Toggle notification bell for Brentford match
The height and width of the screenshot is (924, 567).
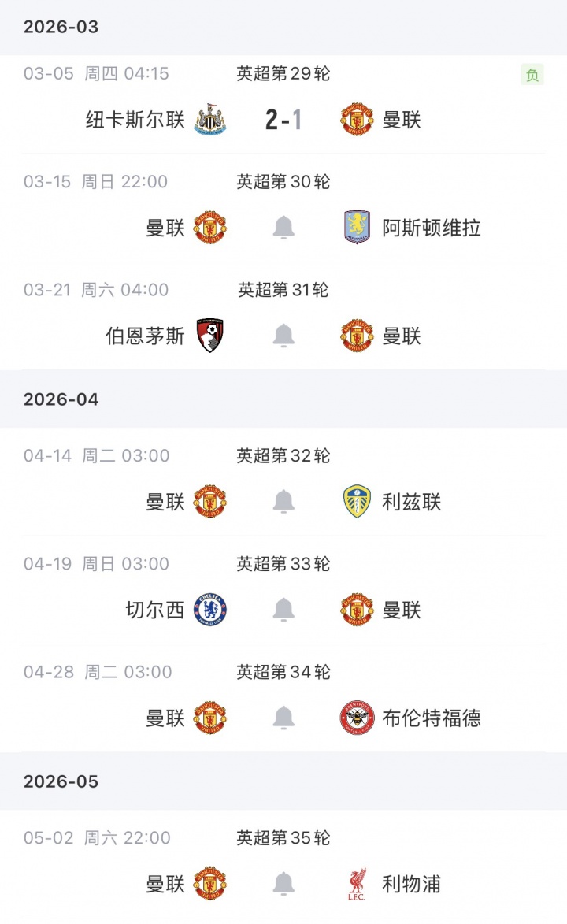tap(283, 718)
